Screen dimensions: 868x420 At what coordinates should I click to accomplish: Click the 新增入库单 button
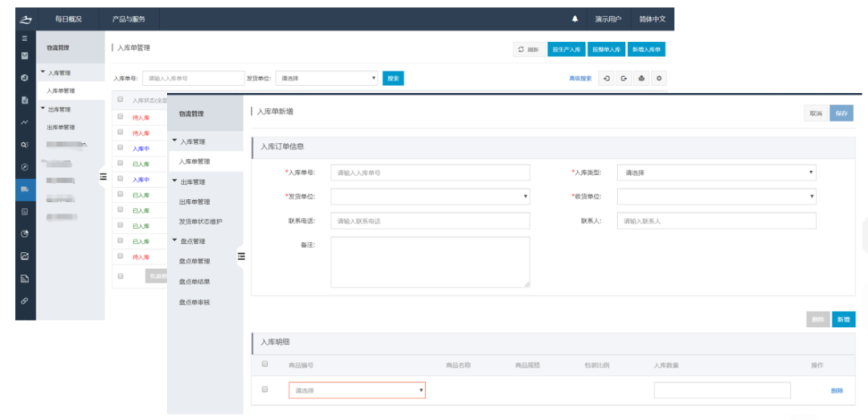coord(646,49)
